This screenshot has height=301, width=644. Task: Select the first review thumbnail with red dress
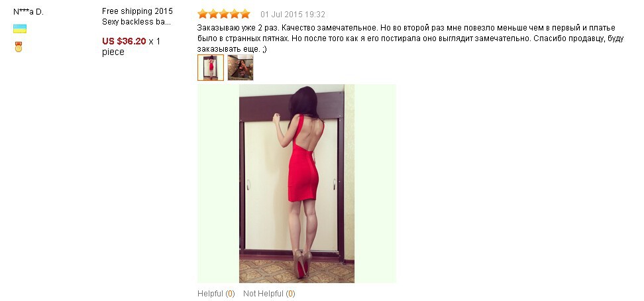(x=211, y=68)
